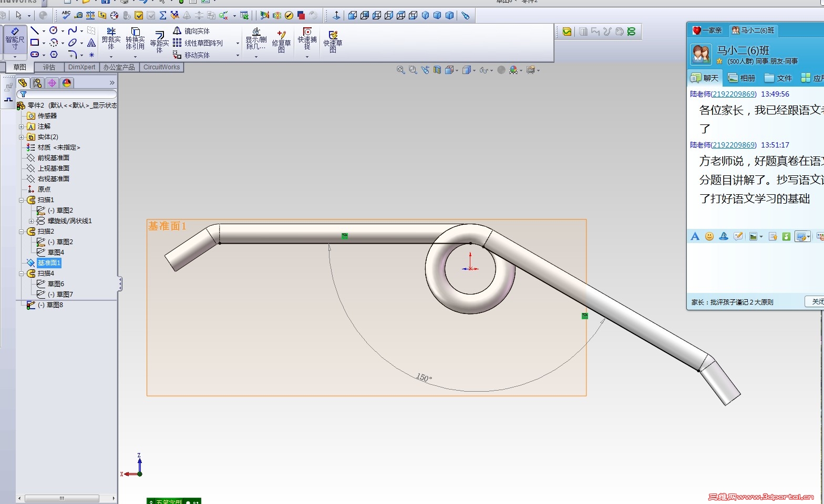Open the 文件 (Files) tab in chat

778,78
